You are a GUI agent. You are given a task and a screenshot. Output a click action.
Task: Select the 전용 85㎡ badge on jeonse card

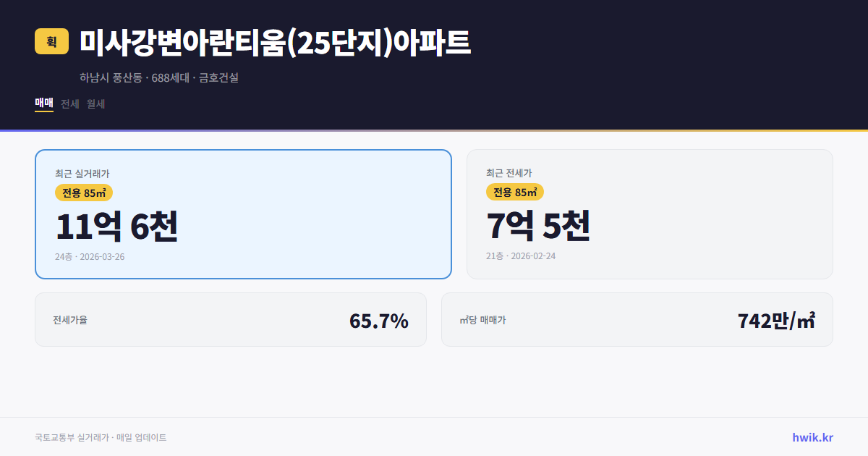(x=514, y=193)
